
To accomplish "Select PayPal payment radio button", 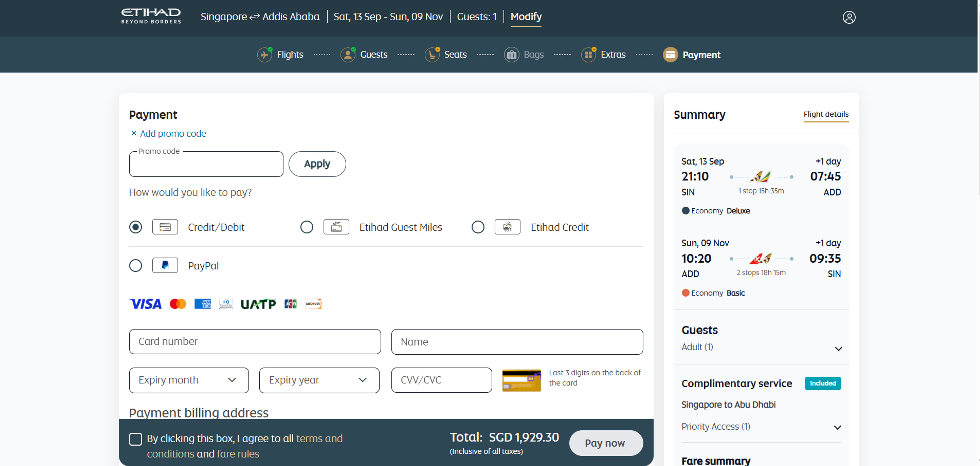I will coord(136,265).
